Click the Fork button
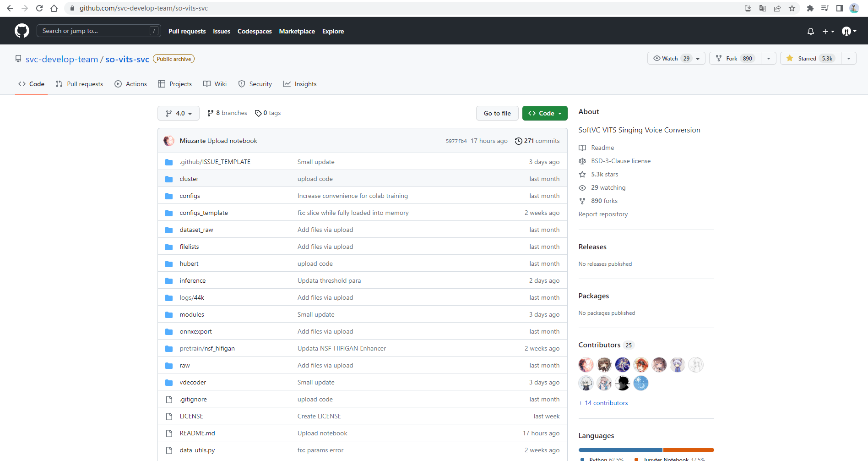868x461 pixels. pyautogui.click(x=735, y=59)
